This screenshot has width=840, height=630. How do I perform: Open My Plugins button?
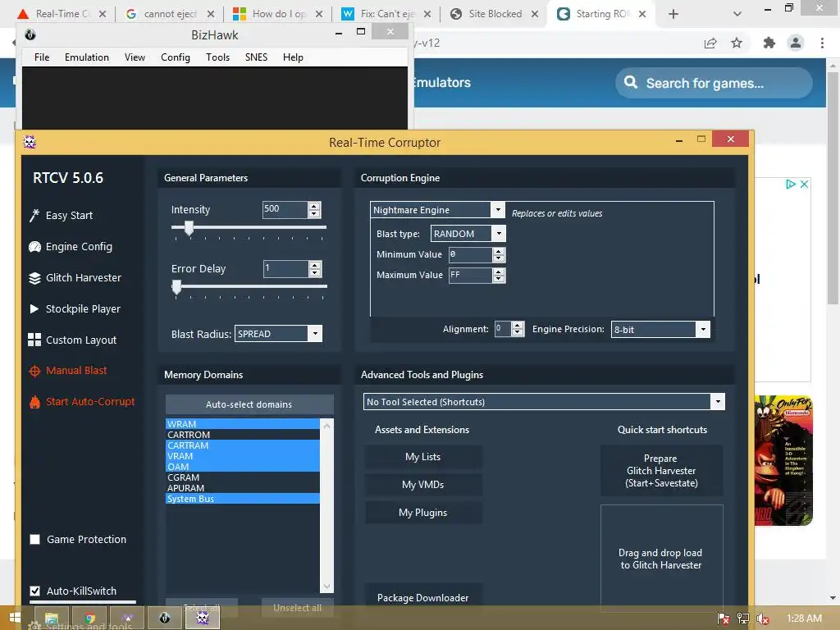(423, 513)
